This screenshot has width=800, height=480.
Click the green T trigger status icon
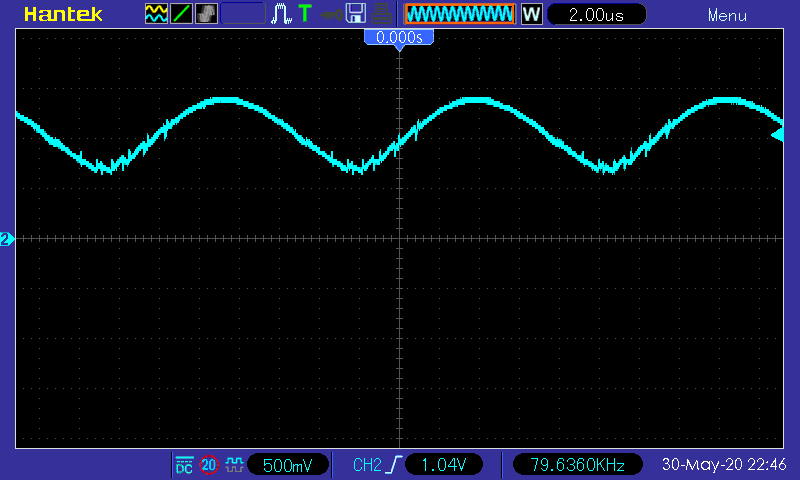305,14
